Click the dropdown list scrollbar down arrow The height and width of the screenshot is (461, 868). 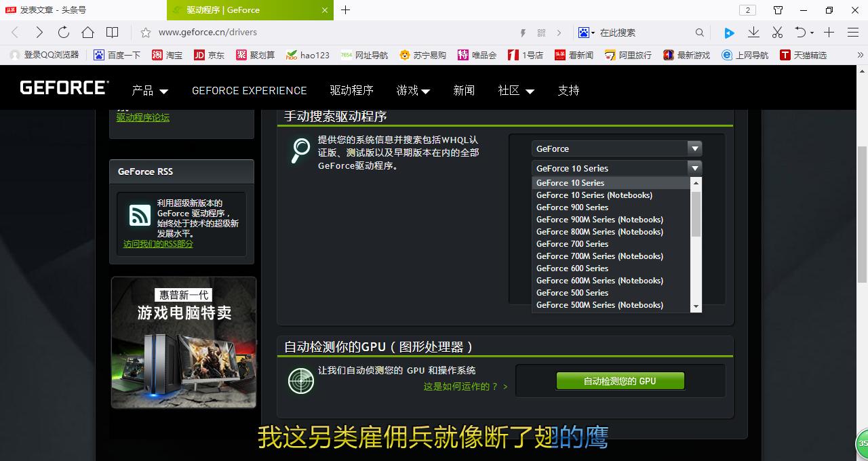click(x=695, y=307)
